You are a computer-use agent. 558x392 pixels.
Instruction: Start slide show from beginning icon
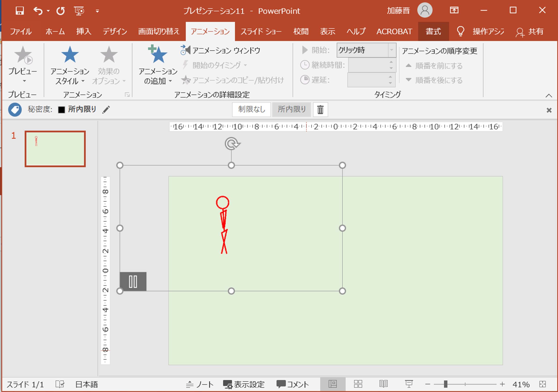pos(79,11)
